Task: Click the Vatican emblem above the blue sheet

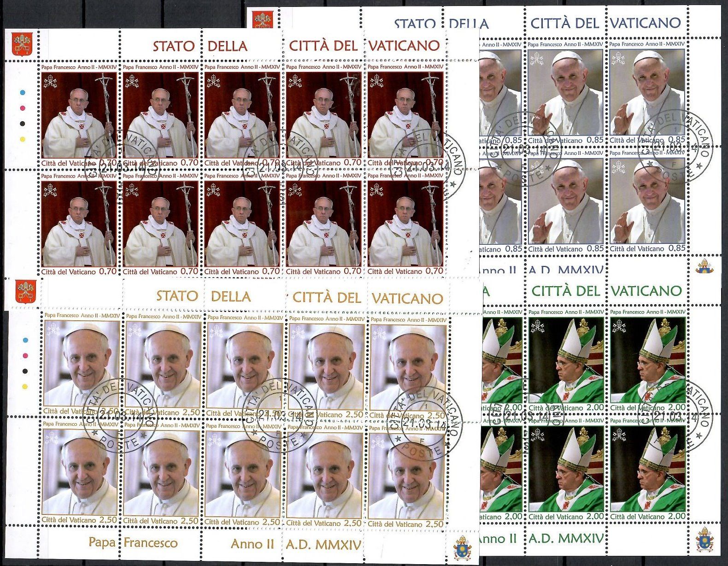Action: (x=262, y=19)
